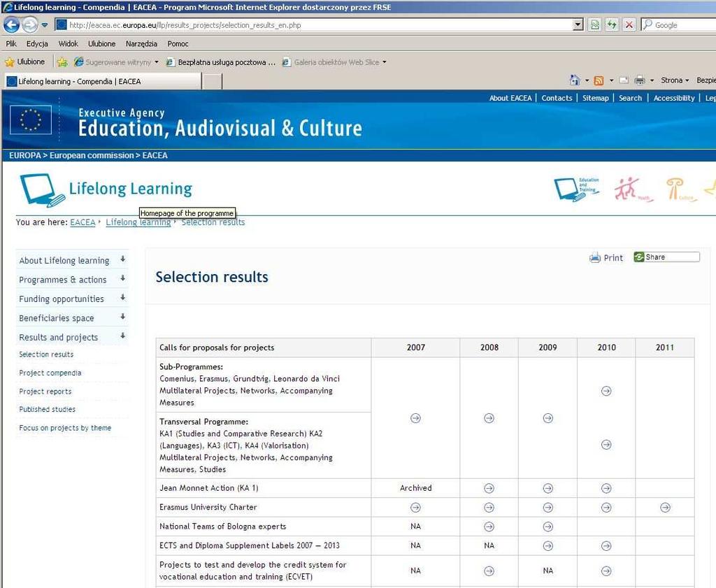Open Sugerowane witryny dropdown
The width and height of the screenshot is (716, 588).
117,62
